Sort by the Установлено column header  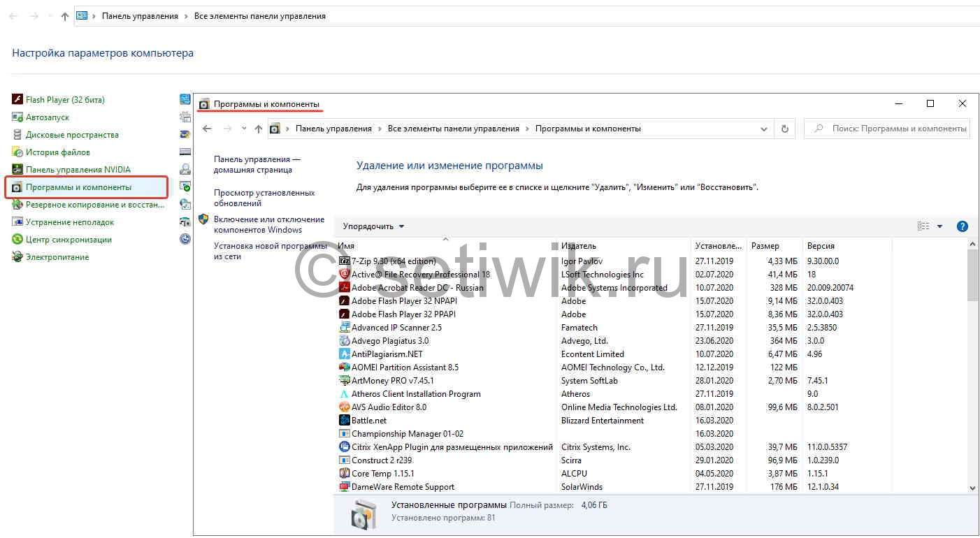click(x=719, y=246)
